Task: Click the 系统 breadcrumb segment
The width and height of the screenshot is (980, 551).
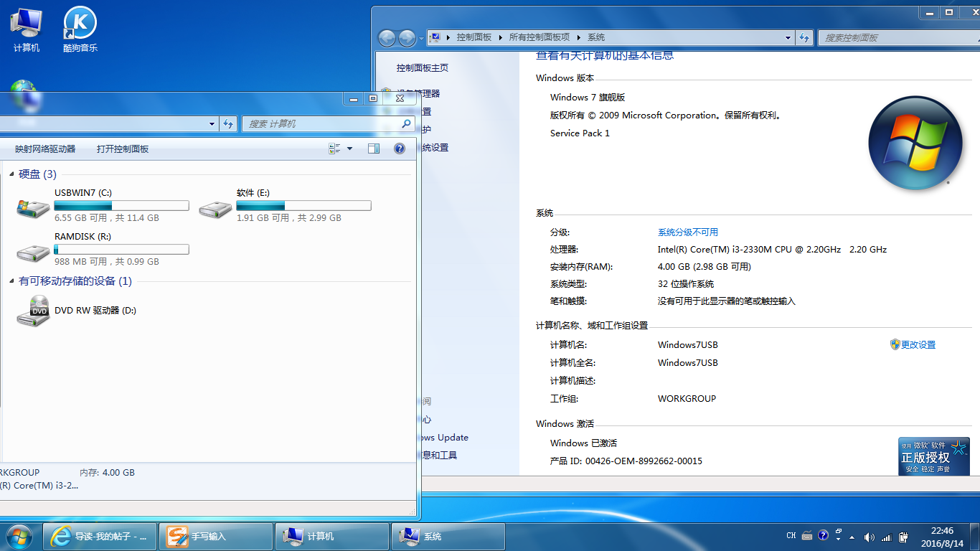Action: click(x=596, y=37)
